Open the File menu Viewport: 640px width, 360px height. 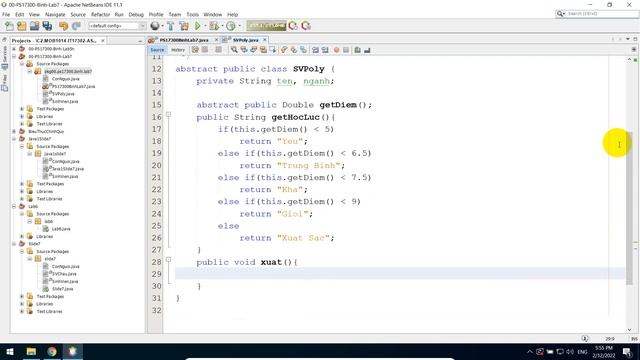6,14
